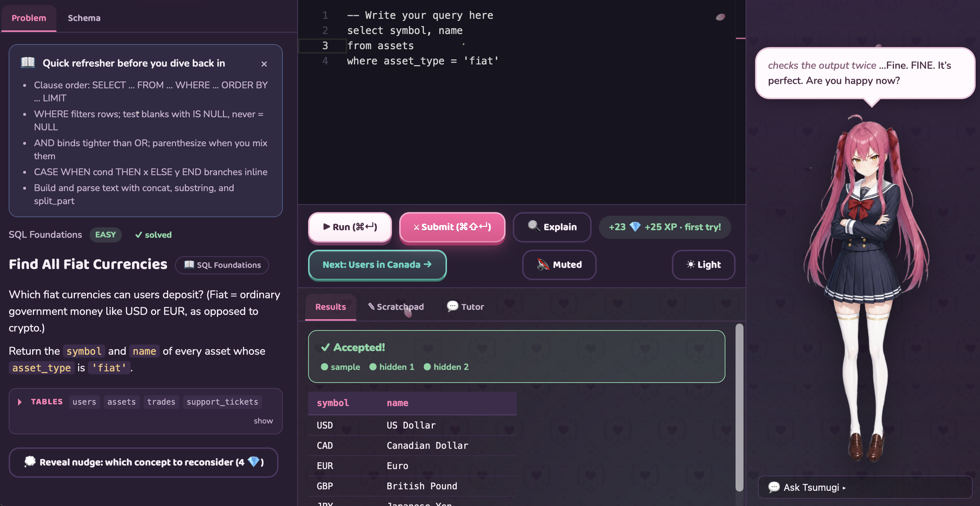Click the reward badge showing +25 XP
This screenshot has width=980, height=506.
665,227
